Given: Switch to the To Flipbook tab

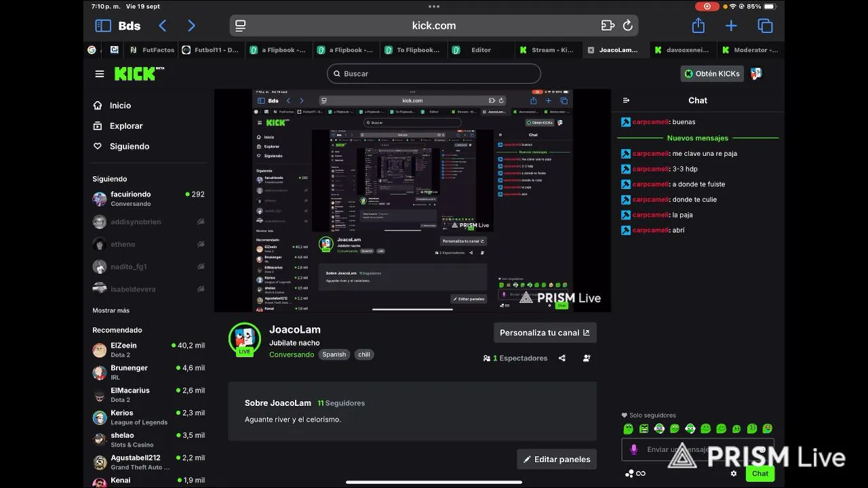Looking at the screenshot, I should (414, 50).
